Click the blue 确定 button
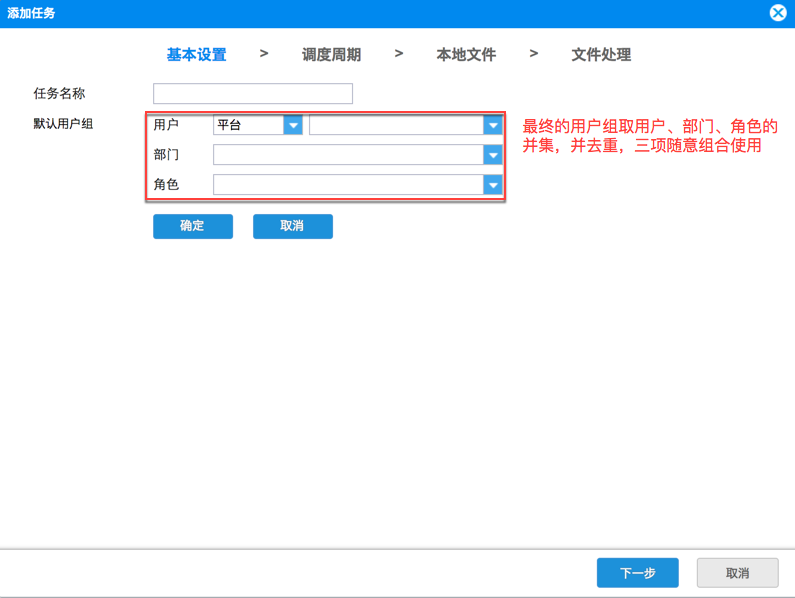Image resolution: width=795 pixels, height=598 pixels. click(x=193, y=226)
